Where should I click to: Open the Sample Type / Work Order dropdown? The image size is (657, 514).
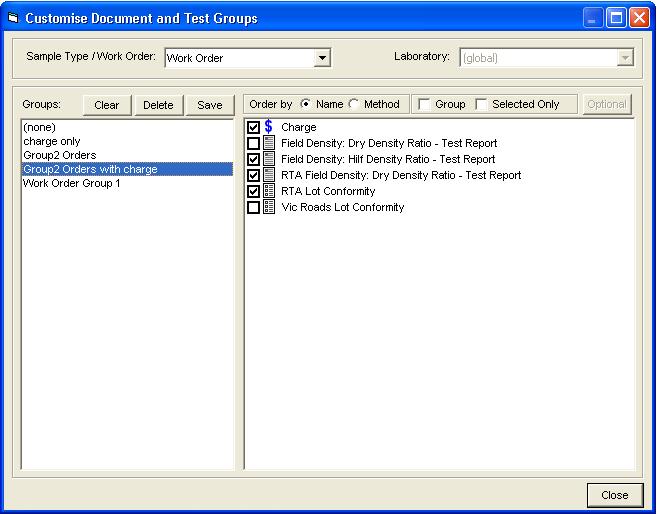[321, 58]
